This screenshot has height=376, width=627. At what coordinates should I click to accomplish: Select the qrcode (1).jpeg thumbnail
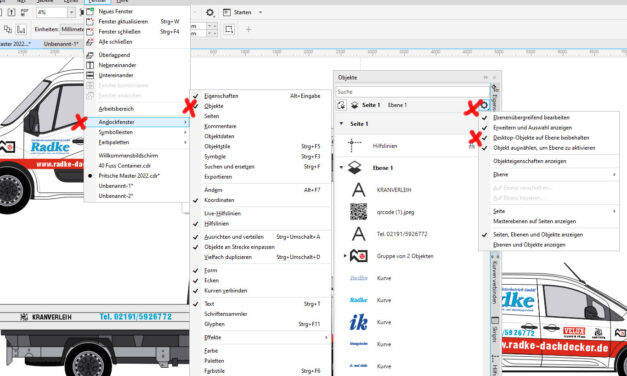[358, 212]
